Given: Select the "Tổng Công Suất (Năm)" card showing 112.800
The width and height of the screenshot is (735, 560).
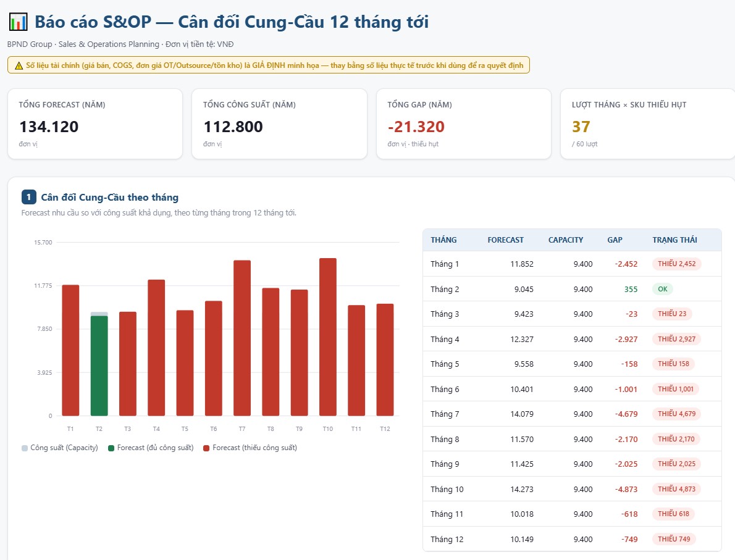Looking at the screenshot, I should [279, 123].
